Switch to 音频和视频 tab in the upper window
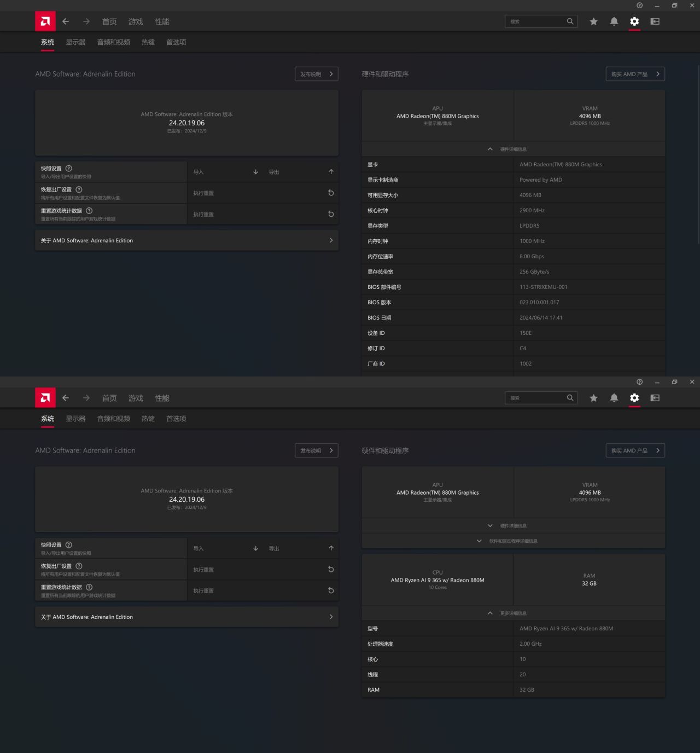700x753 pixels. [x=114, y=42]
